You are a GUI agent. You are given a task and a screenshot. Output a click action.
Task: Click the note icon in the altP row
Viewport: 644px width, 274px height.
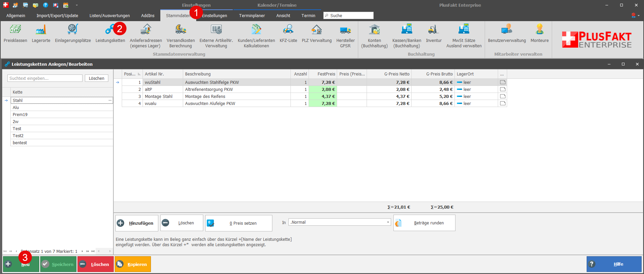tap(502, 89)
